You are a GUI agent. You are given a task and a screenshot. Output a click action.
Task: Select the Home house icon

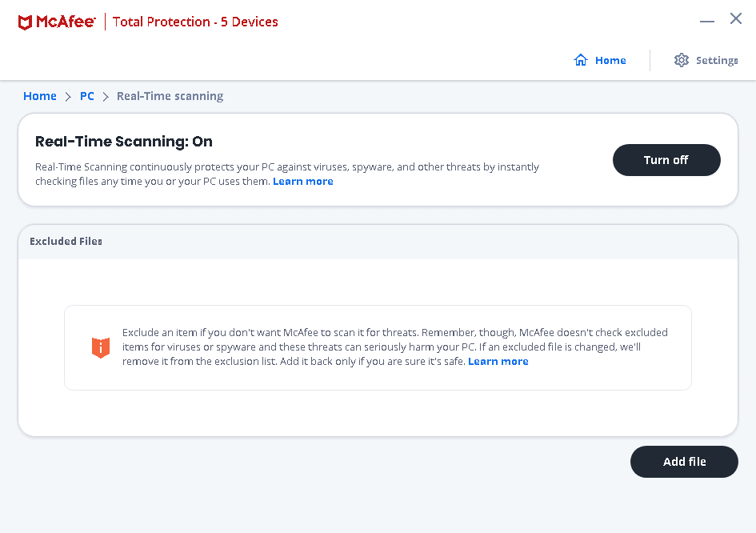point(579,59)
